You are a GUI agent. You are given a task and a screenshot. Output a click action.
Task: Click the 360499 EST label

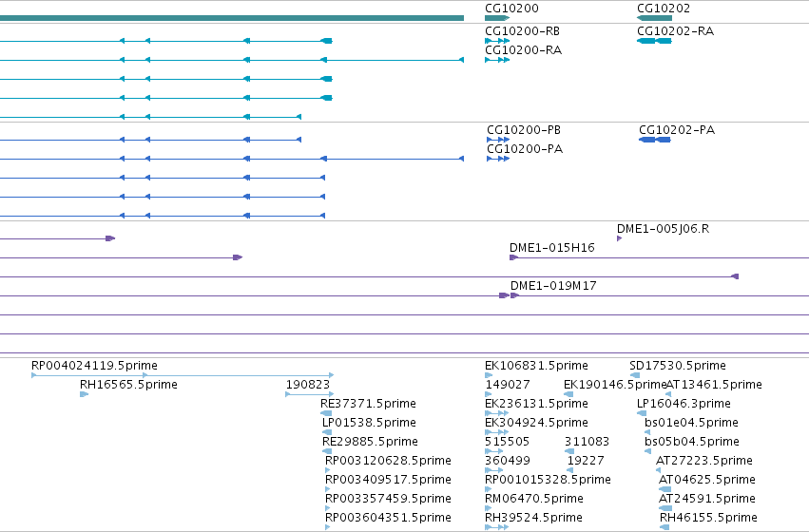[x=508, y=461]
